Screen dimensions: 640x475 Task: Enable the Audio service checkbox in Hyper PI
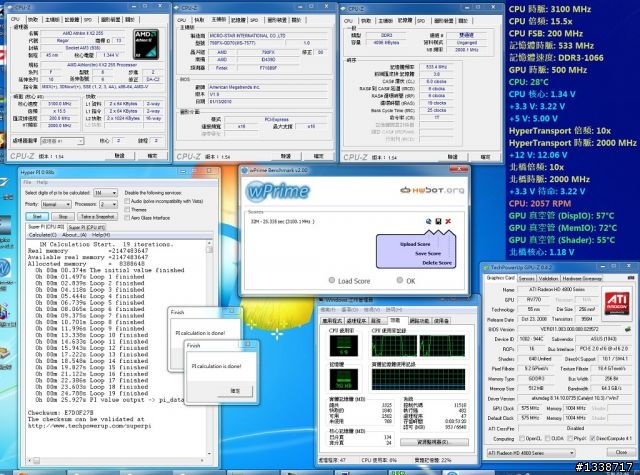[x=127, y=201]
